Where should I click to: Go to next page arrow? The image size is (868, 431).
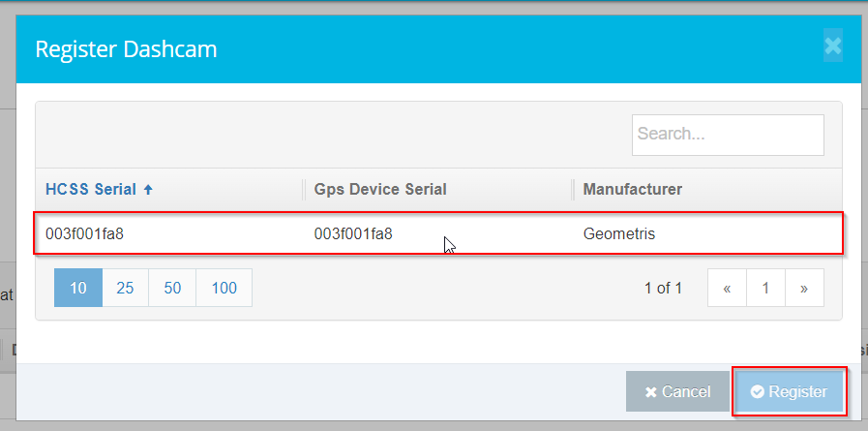click(x=804, y=288)
